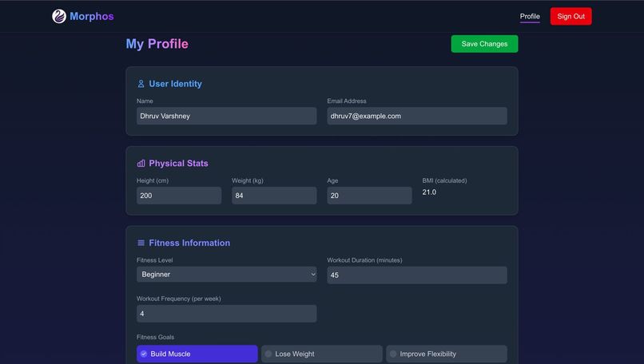The width and height of the screenshot is (644, 364).
Task: Open the Fitness Level dropdown
Action: pos(227,274)
